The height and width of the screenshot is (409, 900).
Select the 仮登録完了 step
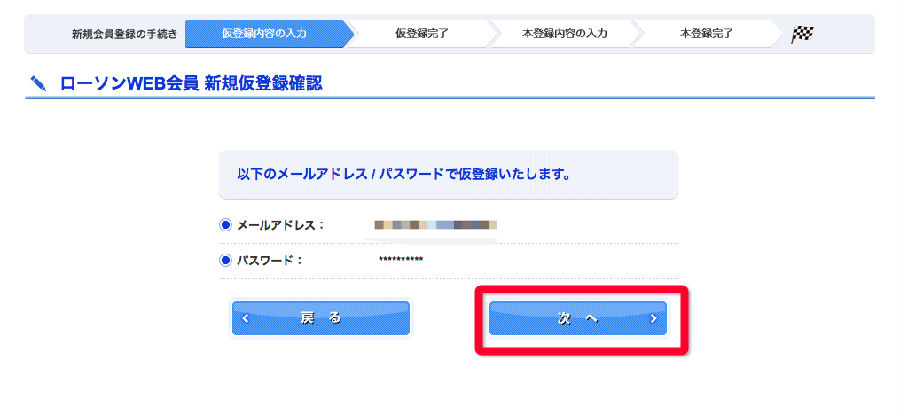pyautogui.click(x=422, y=33)
